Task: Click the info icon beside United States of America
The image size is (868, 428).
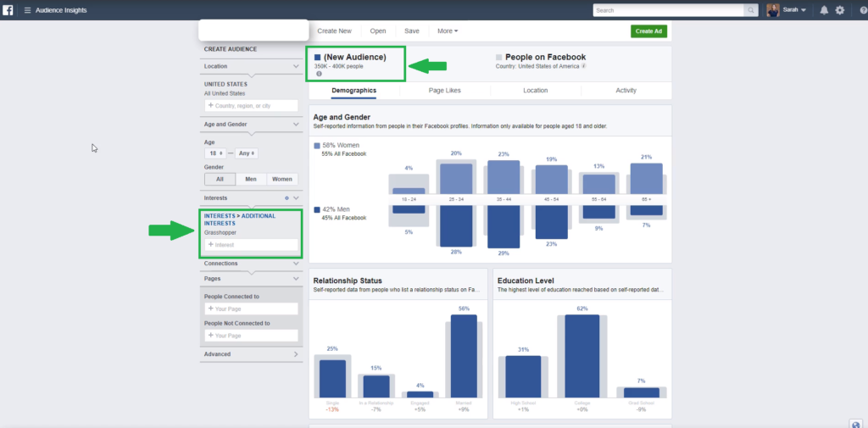Action: click(x=583, y=66)
